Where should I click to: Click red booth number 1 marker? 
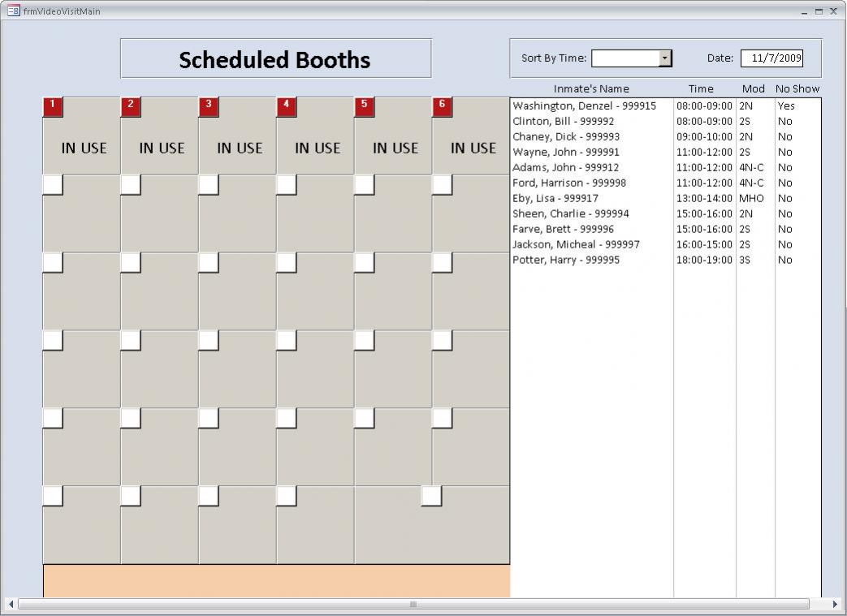53,107
